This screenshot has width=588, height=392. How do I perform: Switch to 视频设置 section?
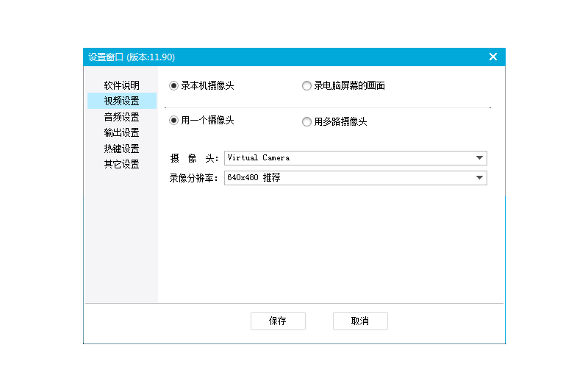tap(121, 101)
